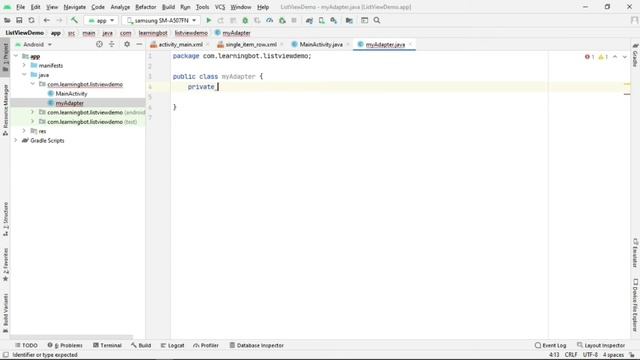
Task: Click the listviewdemo breadcrumb in navigation bar
Action: click(191, 33)
